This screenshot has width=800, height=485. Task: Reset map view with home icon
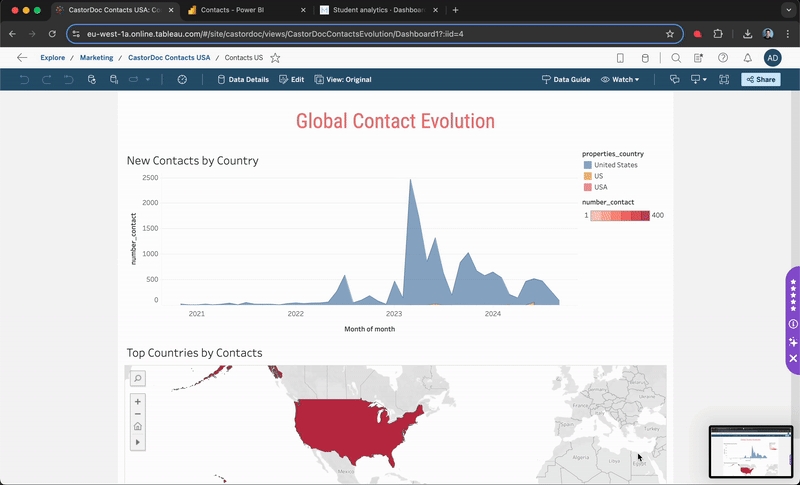pyautogui.click(x=138, y=427)
